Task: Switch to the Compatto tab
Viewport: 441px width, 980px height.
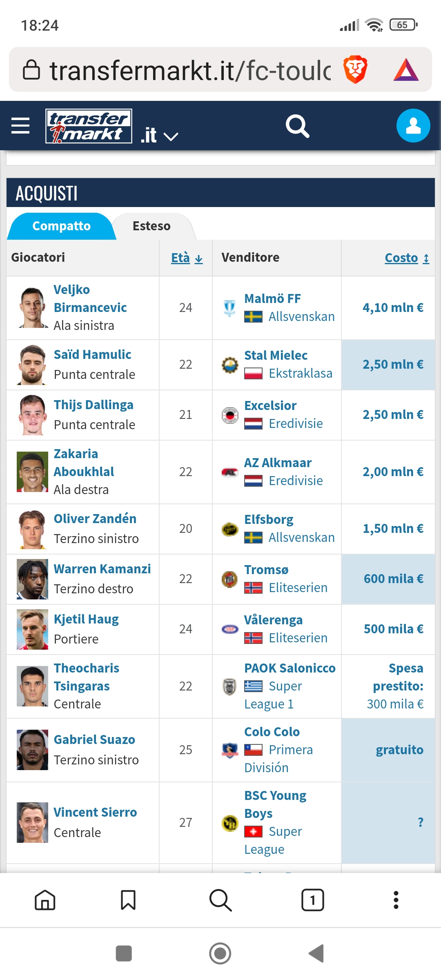Action: 61,226
